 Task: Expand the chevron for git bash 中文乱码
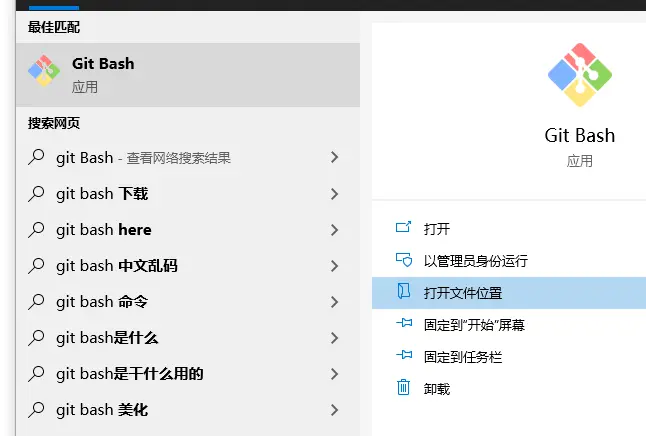pyautogui.click(x=335, y=266)
